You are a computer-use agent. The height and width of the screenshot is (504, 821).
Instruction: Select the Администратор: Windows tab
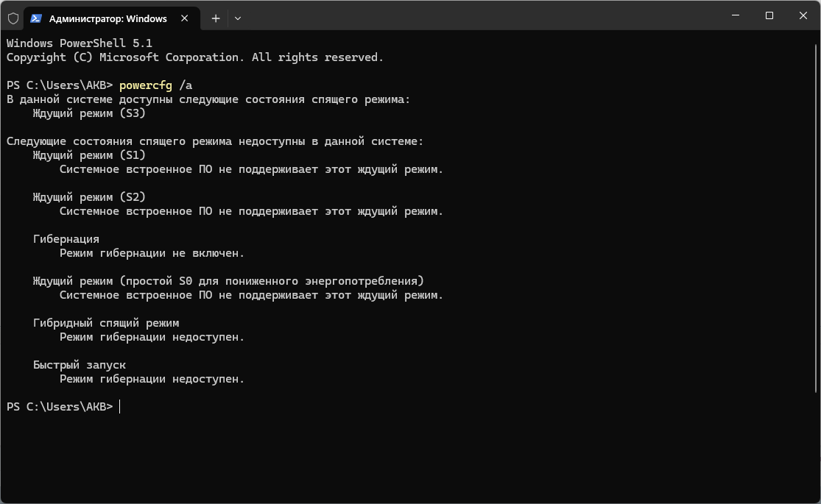point(112,18)
